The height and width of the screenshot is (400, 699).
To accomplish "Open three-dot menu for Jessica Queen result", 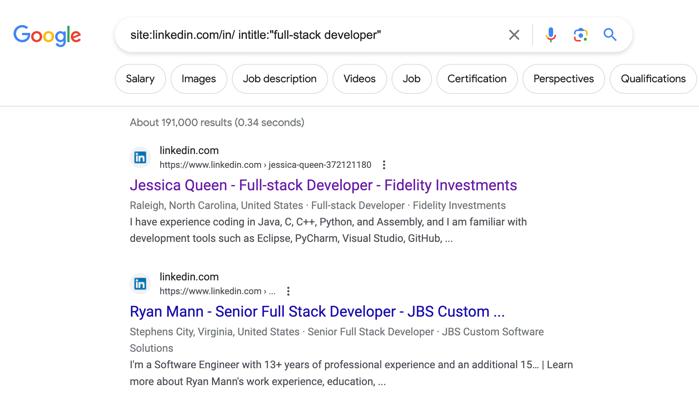I will click(384, 165).
